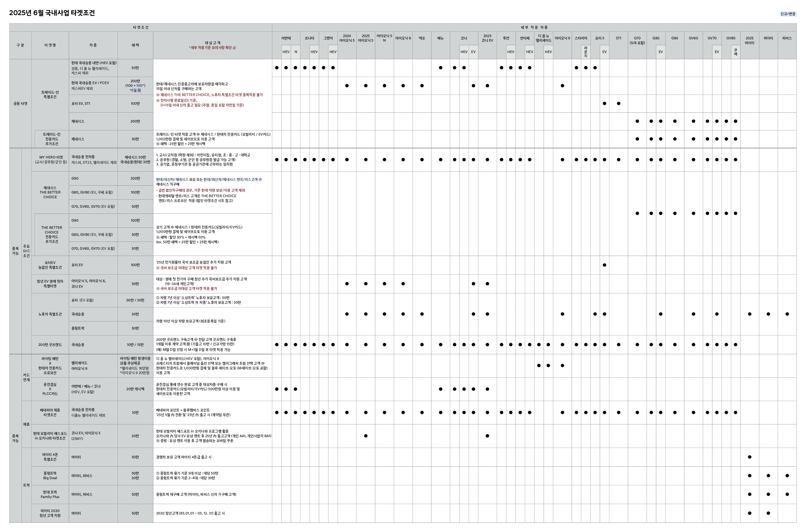Select the '카드 연계' group label
Screen dimensions: 806x532
(x=27, y=378)
